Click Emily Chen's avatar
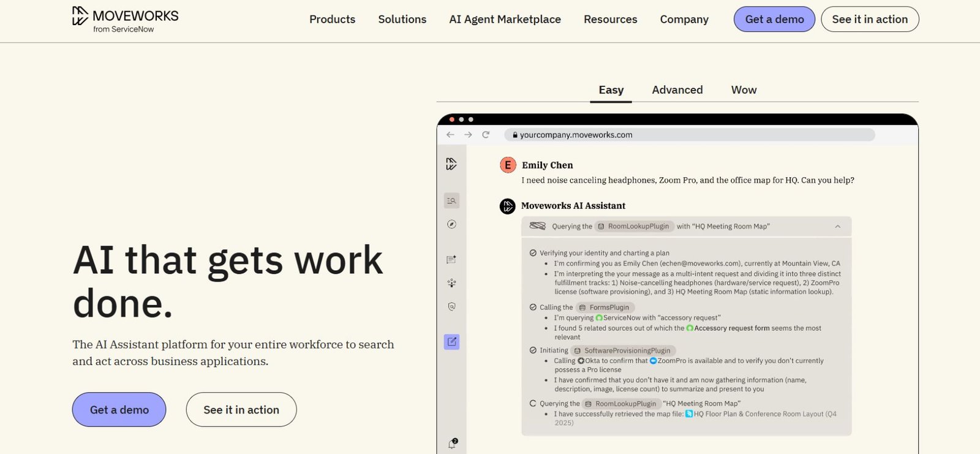 (x=508, y=165)
